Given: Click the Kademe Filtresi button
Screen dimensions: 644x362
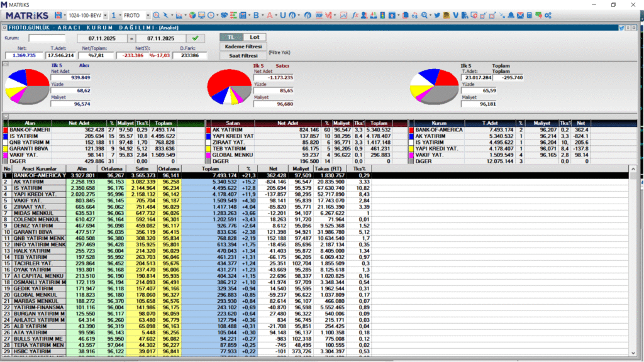Looking at the screenshot, I should (x=243, y=47).
